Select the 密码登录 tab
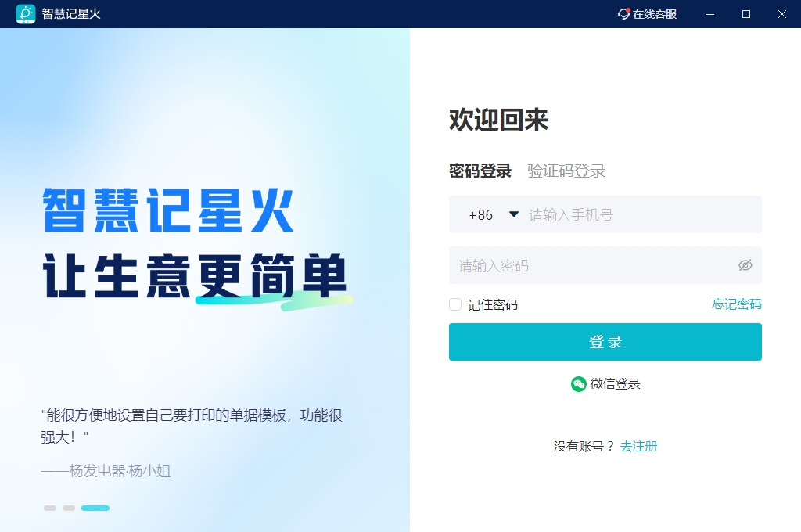The height and width of the screenshot is (532, 801). click(480, 171)
